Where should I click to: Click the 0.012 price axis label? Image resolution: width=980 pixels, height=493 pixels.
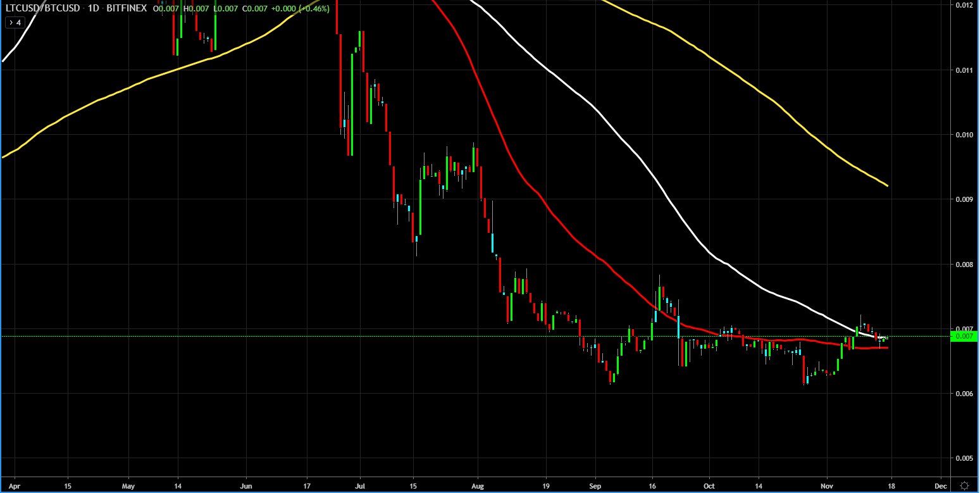coord(965,5)
